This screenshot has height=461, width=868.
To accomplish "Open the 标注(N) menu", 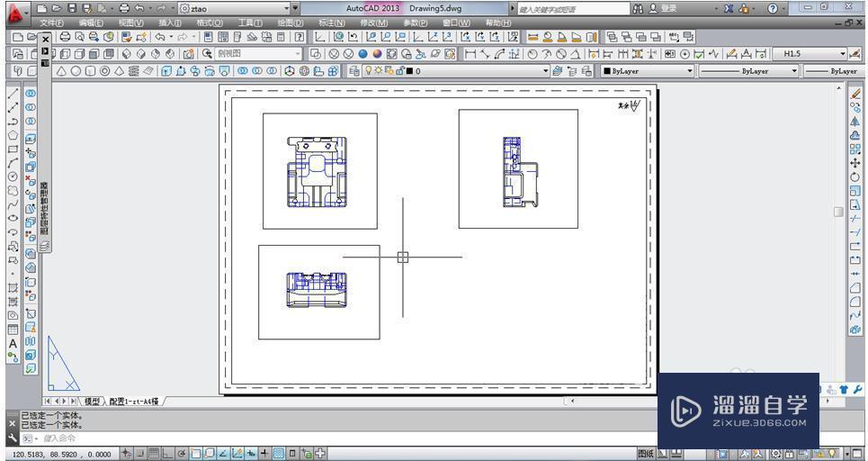I will coord(332,23).
